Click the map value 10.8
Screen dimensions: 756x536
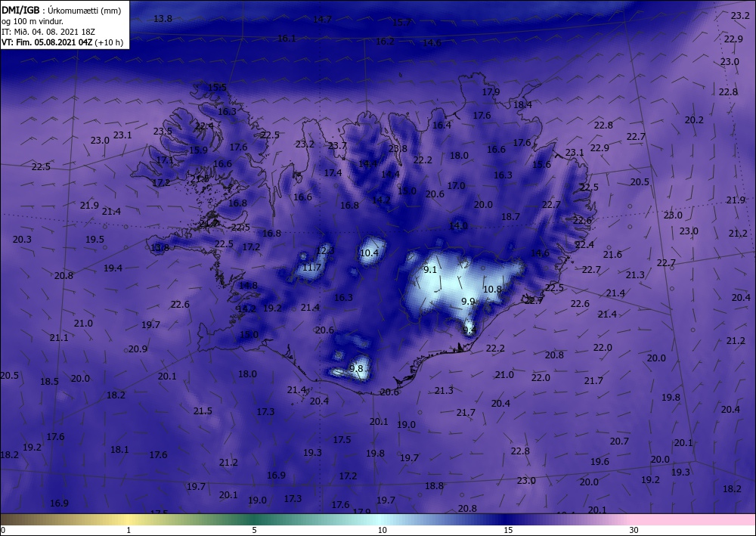click(492, 290)
